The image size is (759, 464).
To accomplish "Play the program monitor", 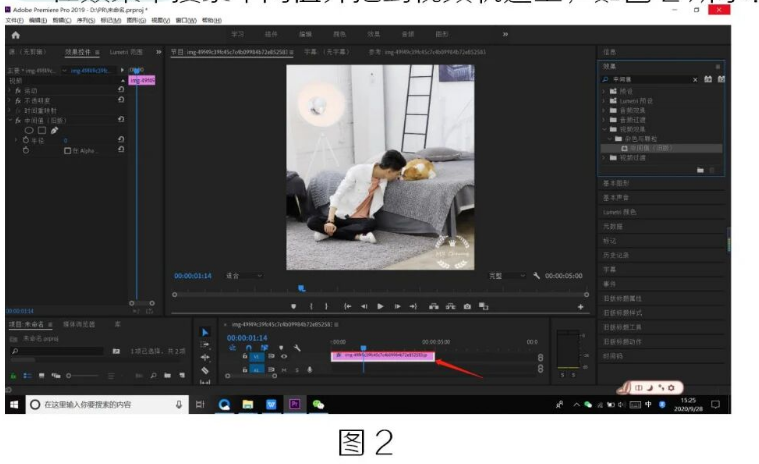I will (x=380, y=306).
